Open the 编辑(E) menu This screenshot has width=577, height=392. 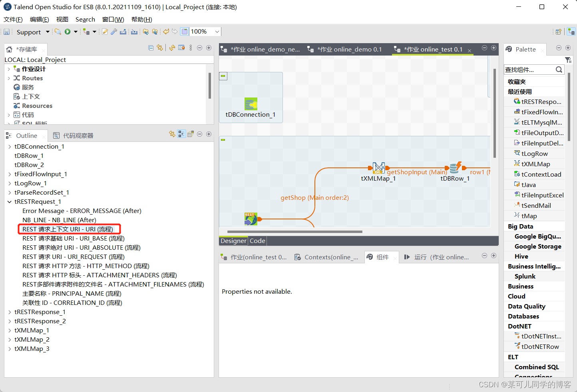(x=39, y=19)
